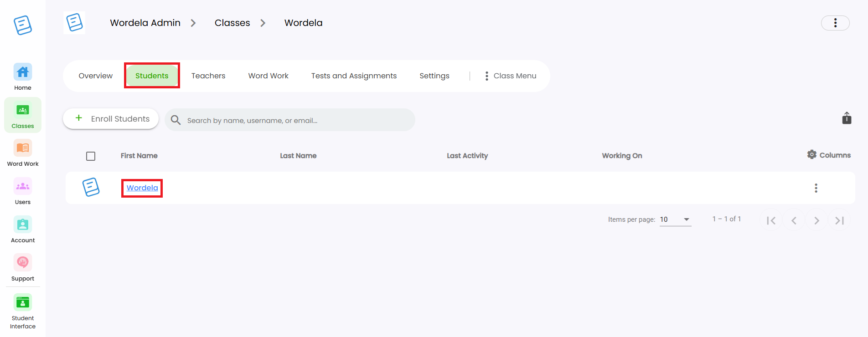The image size is (868, 337).
Task: Click the Wordela logo next to breadcrumb
Action: (74, 22)
